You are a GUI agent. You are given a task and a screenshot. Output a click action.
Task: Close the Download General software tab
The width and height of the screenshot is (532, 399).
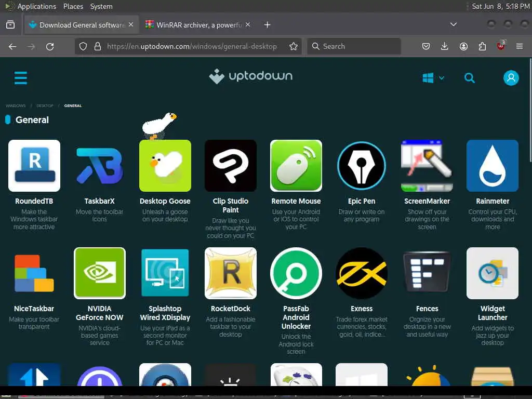[131, 24]
